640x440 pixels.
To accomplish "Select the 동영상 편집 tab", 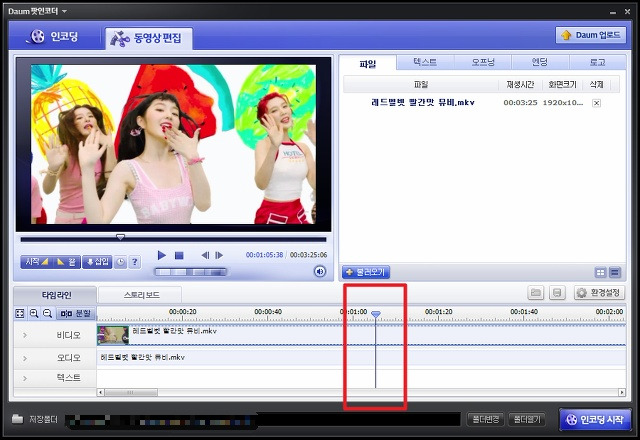I will click(149, 38).
